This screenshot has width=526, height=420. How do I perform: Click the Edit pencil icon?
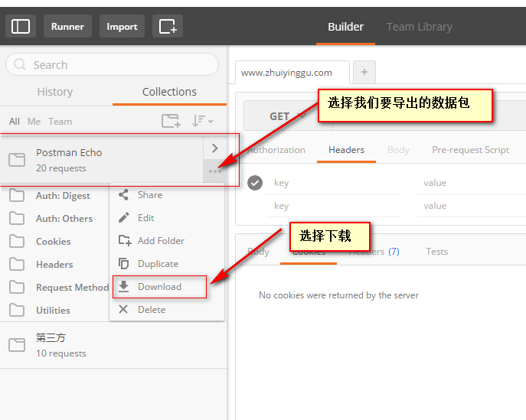click(x=123, y=218)
